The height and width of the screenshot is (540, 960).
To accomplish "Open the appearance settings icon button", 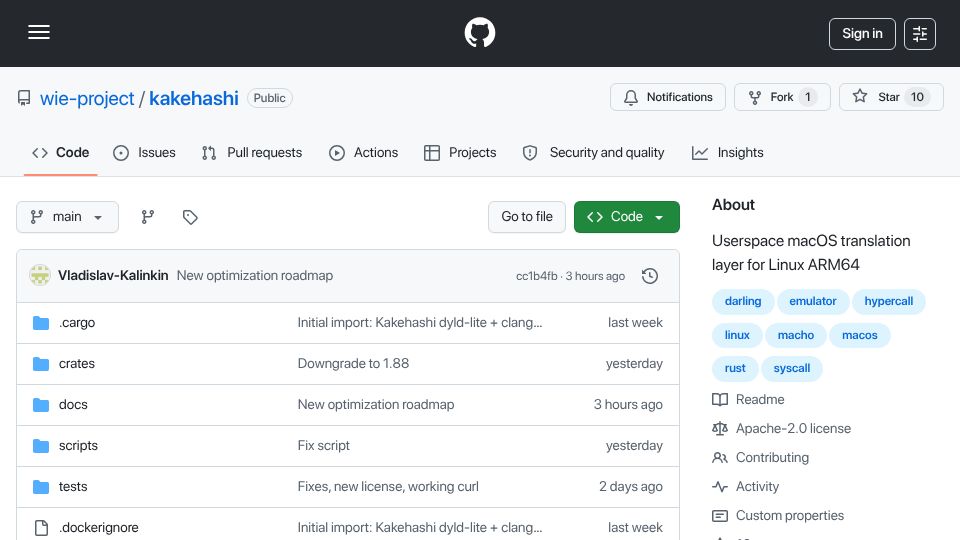I will (x=920, y=34).
